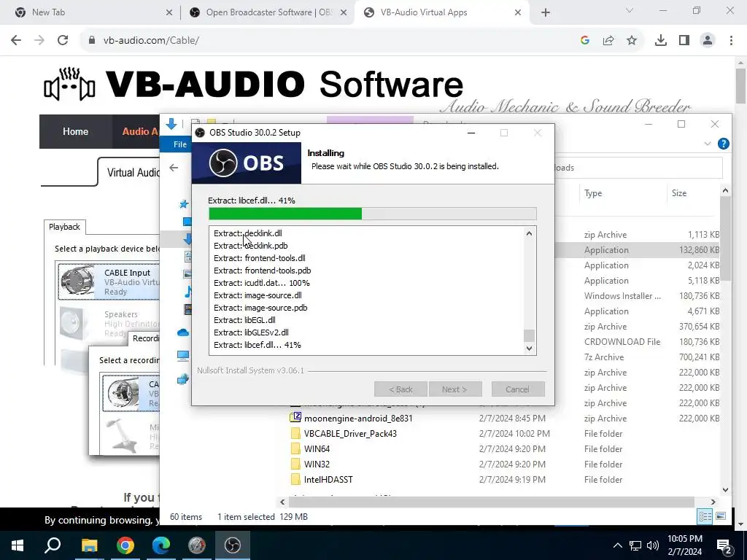Viewport: 747px width, 560px height.
Task: Open Microsoft Edge from taskbar
Action: tap(161, 545)
